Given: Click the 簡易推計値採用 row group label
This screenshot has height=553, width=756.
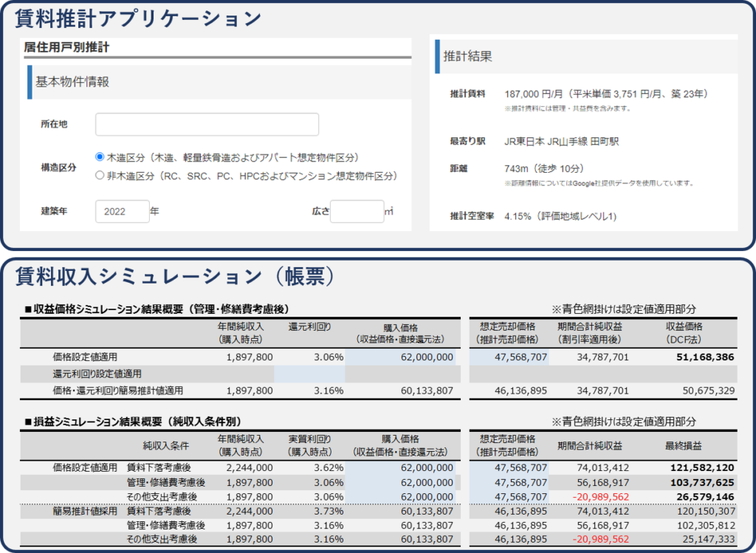Looking at the screenshot, I should tap(85, 511).
